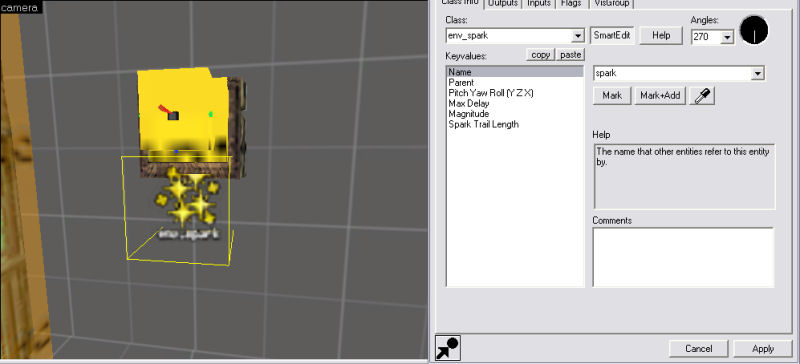Switch to the Outputs tab

(x=503, y=3)
